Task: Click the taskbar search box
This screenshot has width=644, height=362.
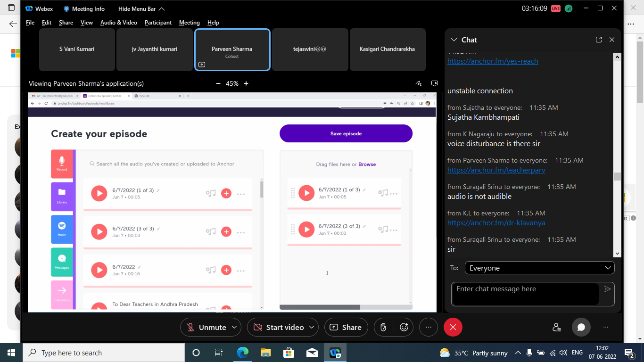Action: coord(103,353)
